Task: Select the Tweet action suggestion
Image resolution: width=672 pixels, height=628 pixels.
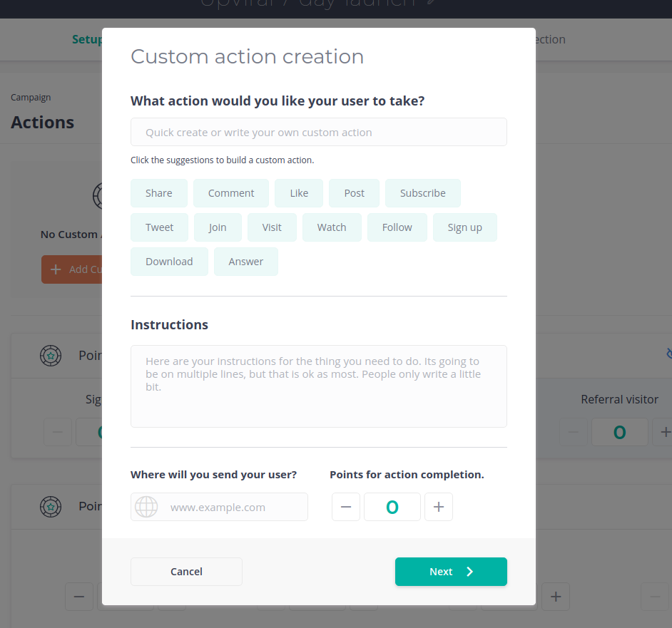Action: click(159, 227)
